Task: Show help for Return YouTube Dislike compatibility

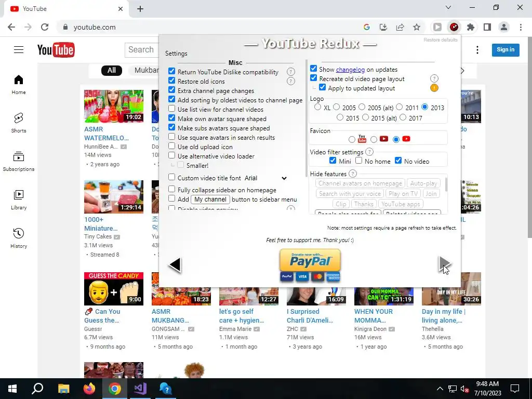Action: click(x=291, y=72)
